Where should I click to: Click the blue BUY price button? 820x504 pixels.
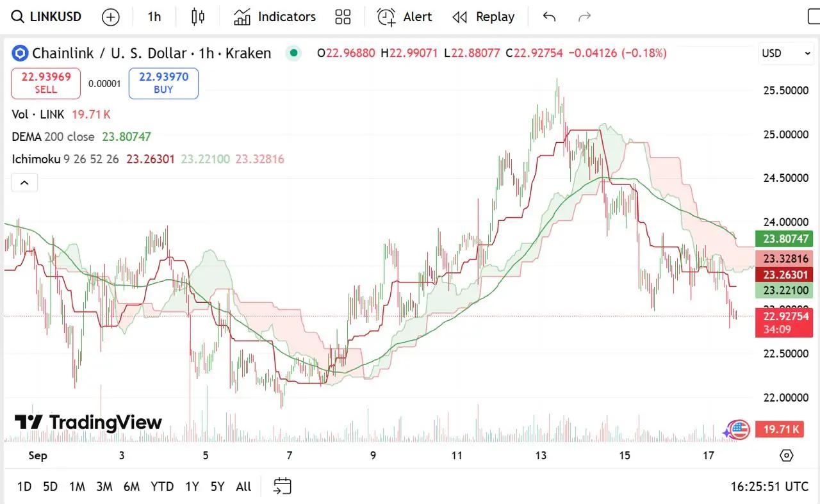click(163, 83)
